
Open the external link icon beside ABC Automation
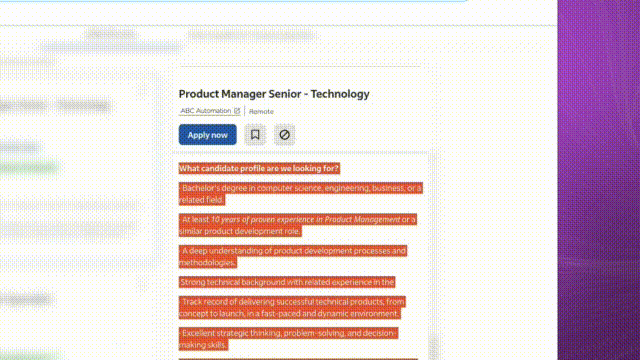tap(237, 111)
